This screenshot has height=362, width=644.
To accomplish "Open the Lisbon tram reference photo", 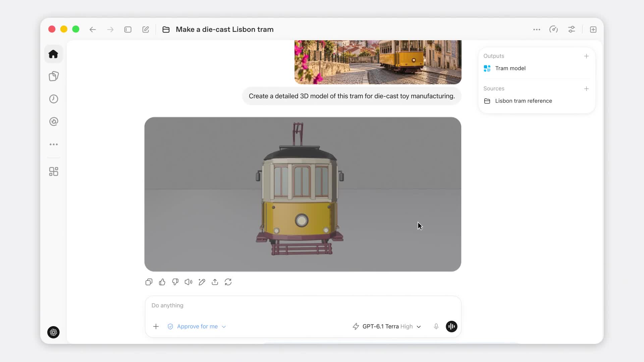I will pyautogui.click(x=378, y=62).
